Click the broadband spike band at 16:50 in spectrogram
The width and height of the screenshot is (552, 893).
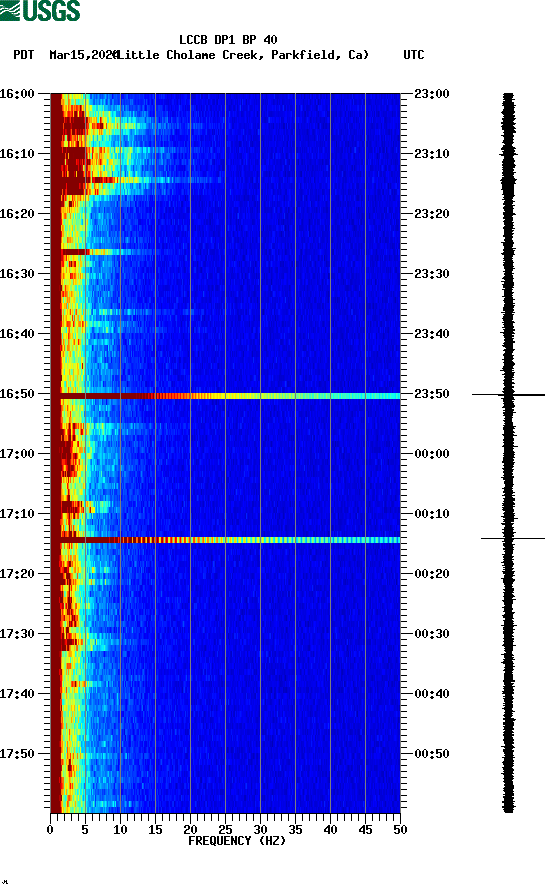click(226, 396)
